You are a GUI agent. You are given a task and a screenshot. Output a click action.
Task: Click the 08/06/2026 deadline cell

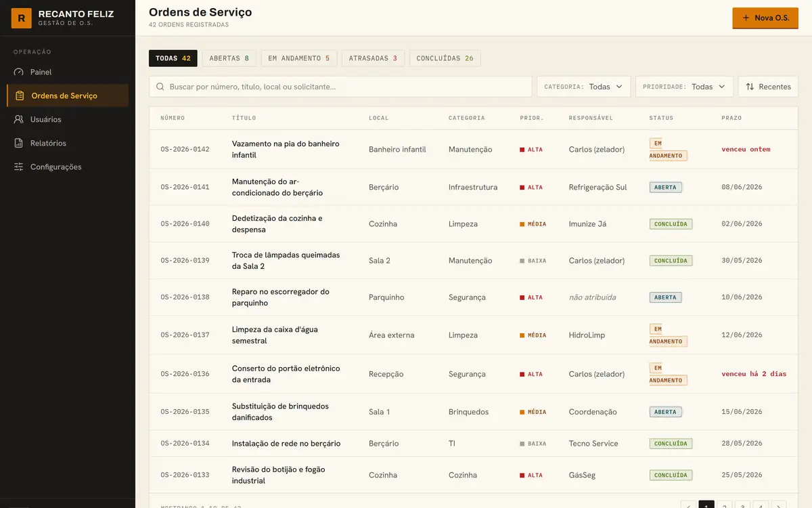[742, 188]
